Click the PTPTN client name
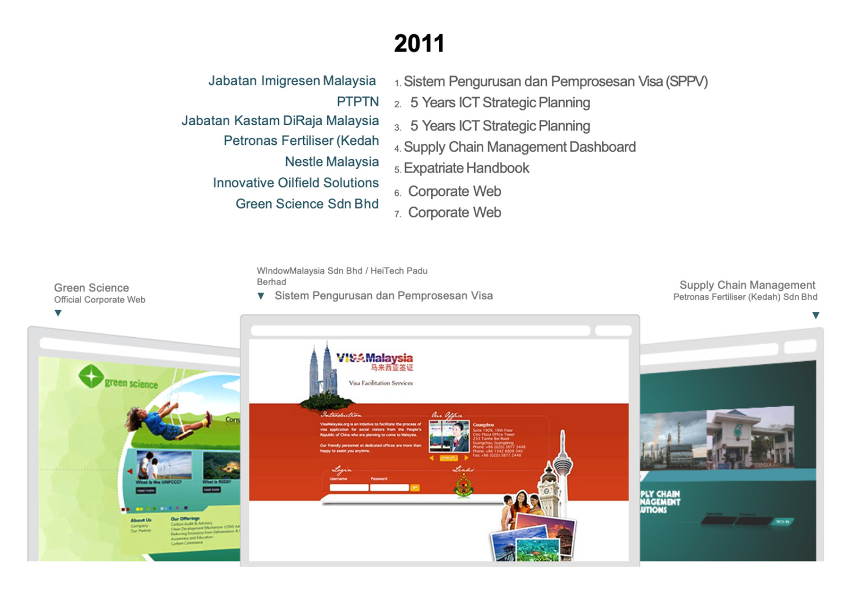This screenshot has width=868, height=591. tap(358, 102)
